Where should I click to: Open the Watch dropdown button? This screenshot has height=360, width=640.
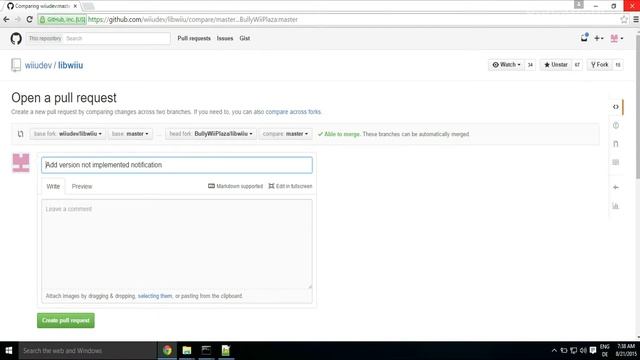506,65
